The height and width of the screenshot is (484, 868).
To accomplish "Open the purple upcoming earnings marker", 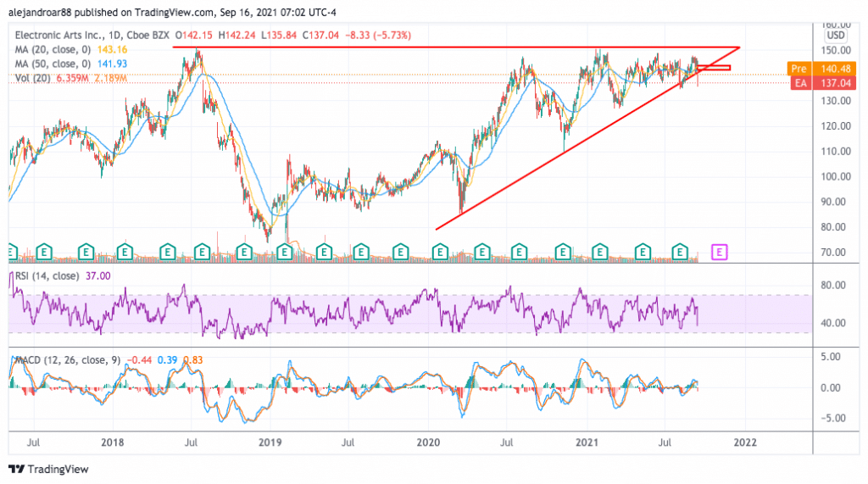I will tap(719, 253).
